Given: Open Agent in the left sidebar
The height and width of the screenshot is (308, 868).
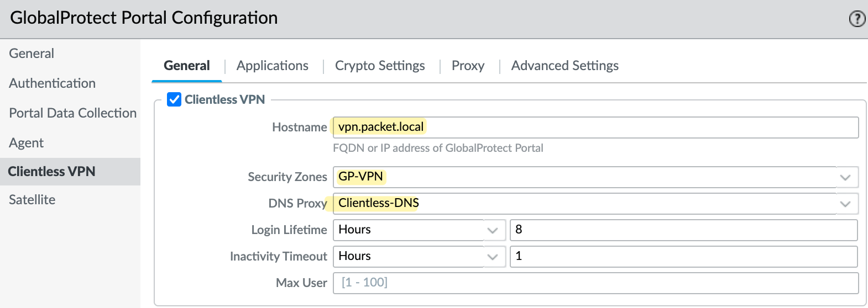Looking at the screenshot, I should 27,143.
